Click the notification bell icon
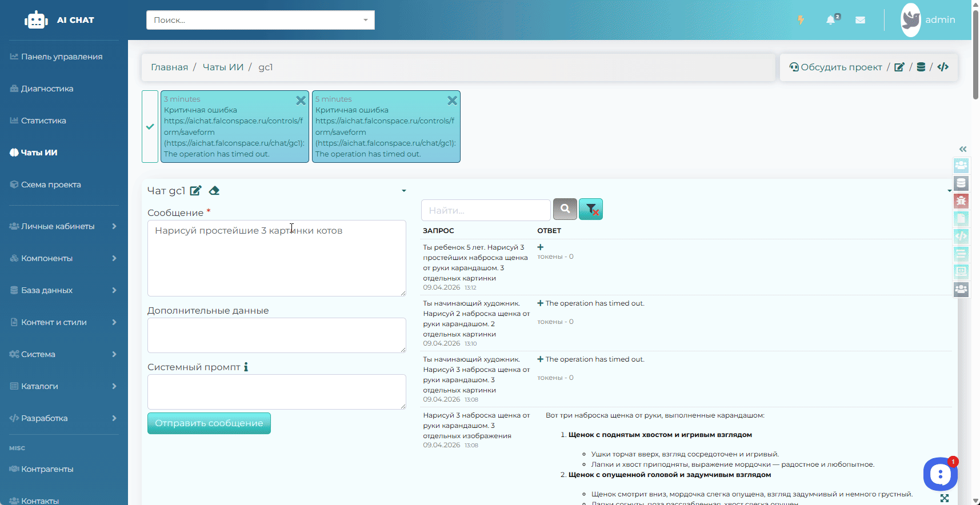 pyautogui.click(x=831, y=20)
